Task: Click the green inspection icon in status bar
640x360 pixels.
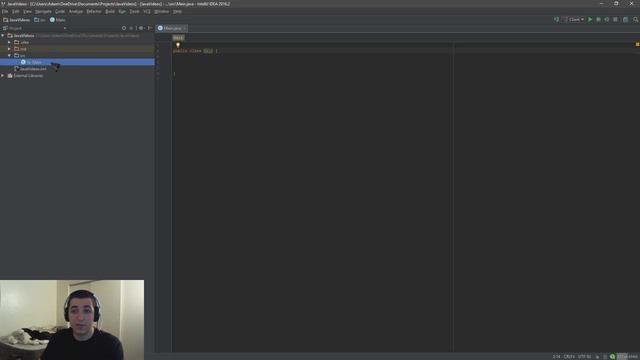Action: pyautogui.click(x=613, y=357)
